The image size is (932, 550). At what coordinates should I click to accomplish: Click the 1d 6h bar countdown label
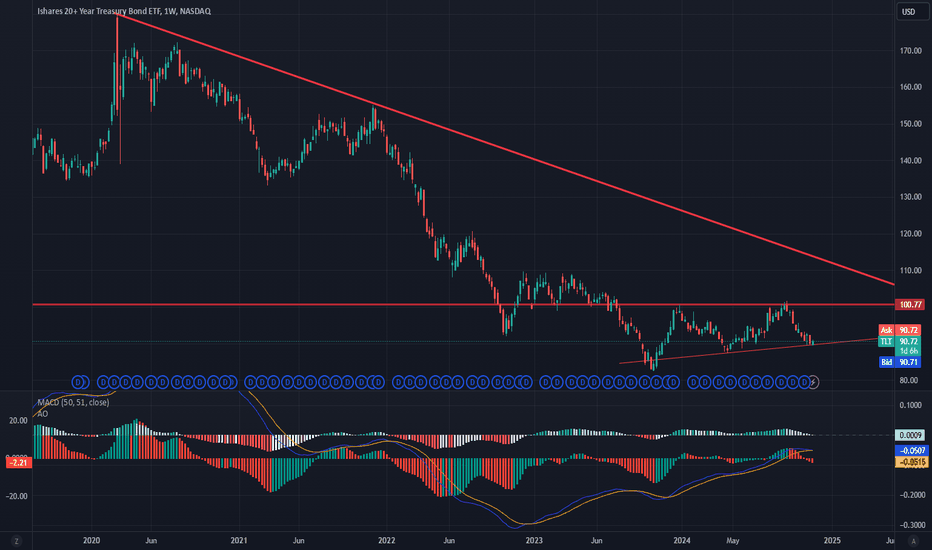coord(909,351)
